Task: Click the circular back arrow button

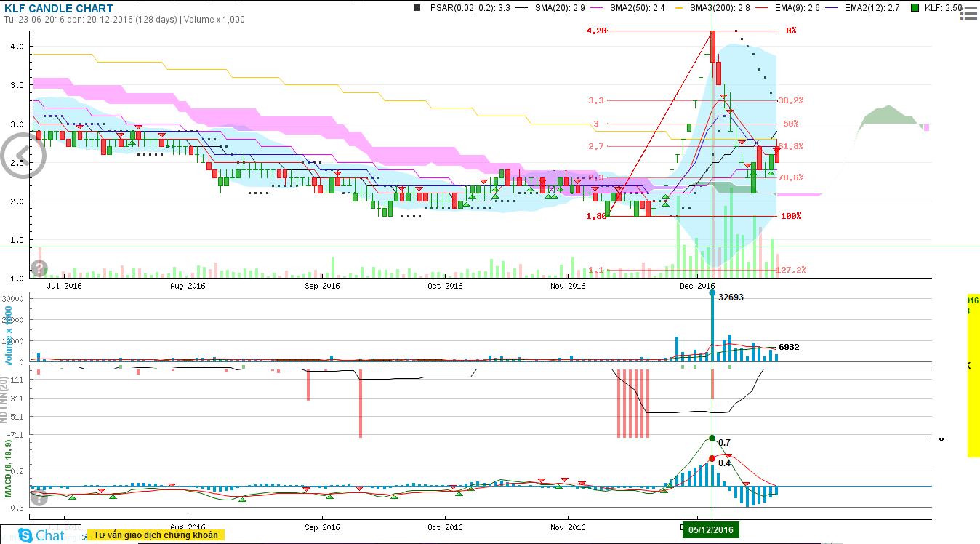Action: (x=23, y=154)
